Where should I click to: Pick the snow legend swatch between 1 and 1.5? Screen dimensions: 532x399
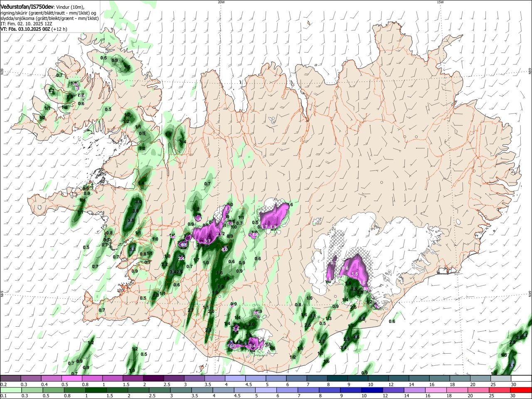(113, 378)
